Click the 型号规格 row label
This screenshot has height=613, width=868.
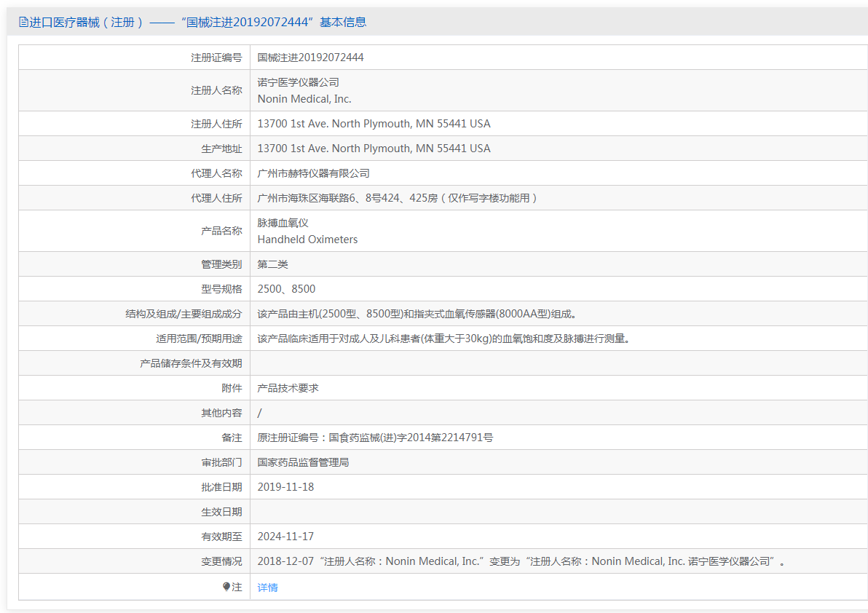tap(221, 289)
